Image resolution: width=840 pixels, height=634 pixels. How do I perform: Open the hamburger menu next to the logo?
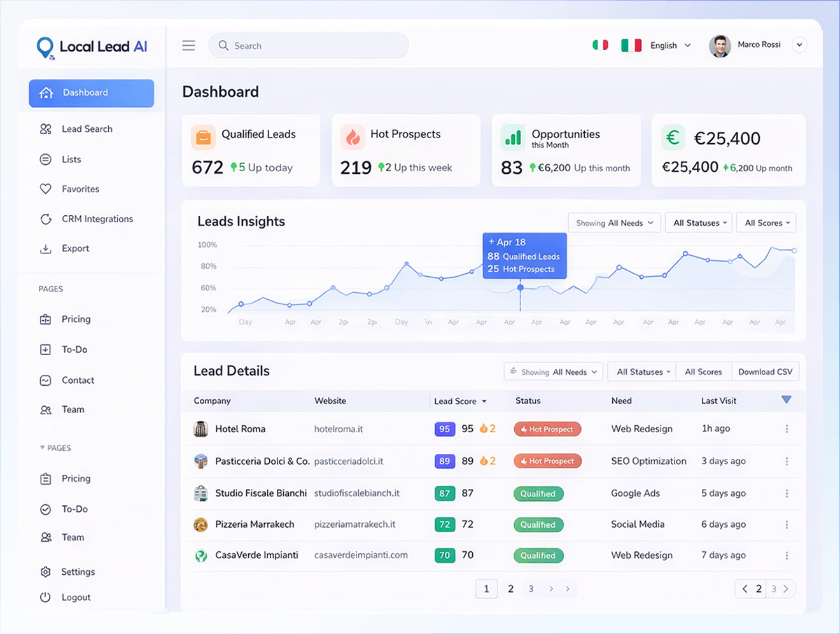click(x=188, y=45)
